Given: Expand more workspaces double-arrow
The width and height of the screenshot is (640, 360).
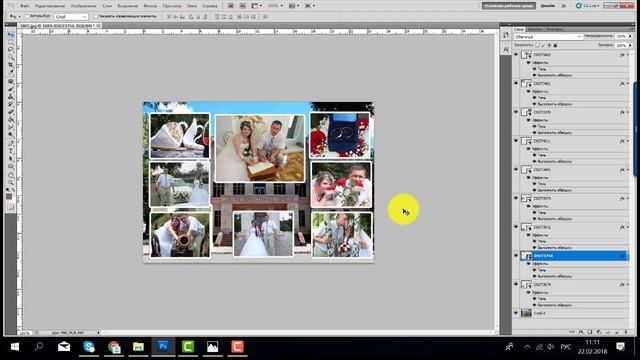Looking at the screenshot, I should pyautogui.click(x=564, y=6).
